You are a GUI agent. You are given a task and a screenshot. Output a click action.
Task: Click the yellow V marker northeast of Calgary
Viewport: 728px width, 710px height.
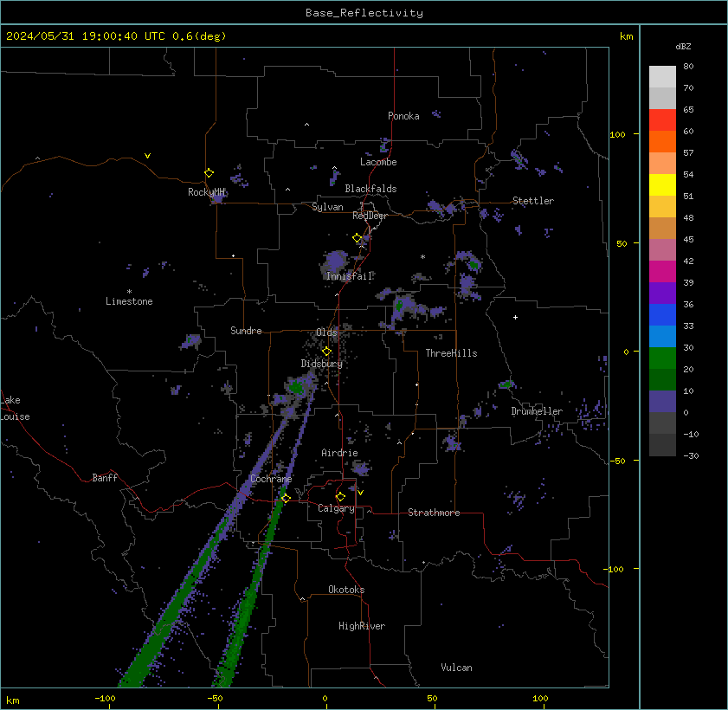click(360, 492)
